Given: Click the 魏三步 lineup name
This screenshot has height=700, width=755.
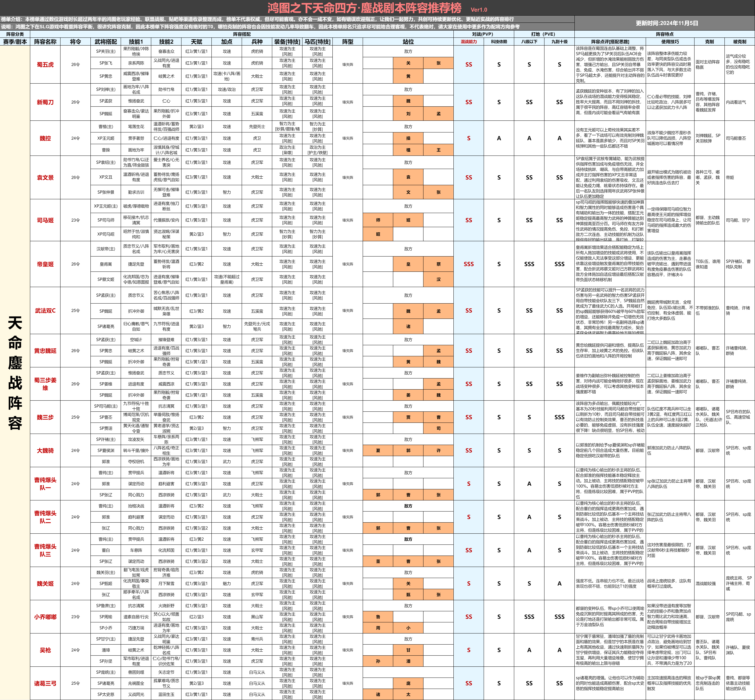Looking at the screenshot, I should pos(45,417).
